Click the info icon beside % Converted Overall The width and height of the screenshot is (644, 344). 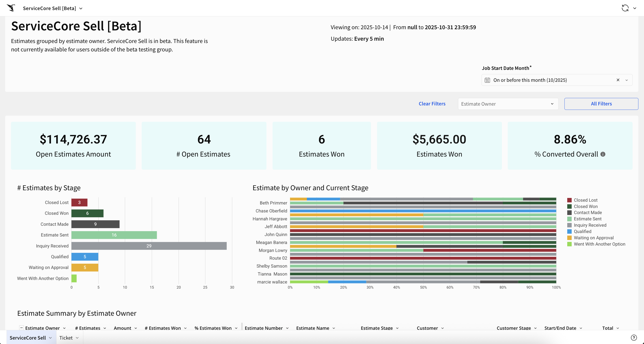click(603, 154)
